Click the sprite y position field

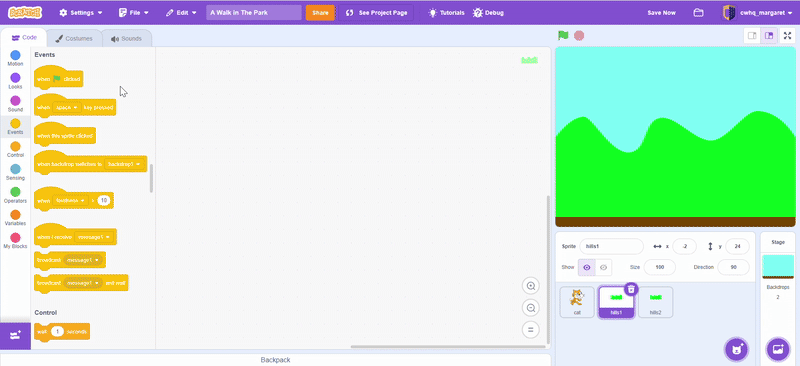[737, 246]
